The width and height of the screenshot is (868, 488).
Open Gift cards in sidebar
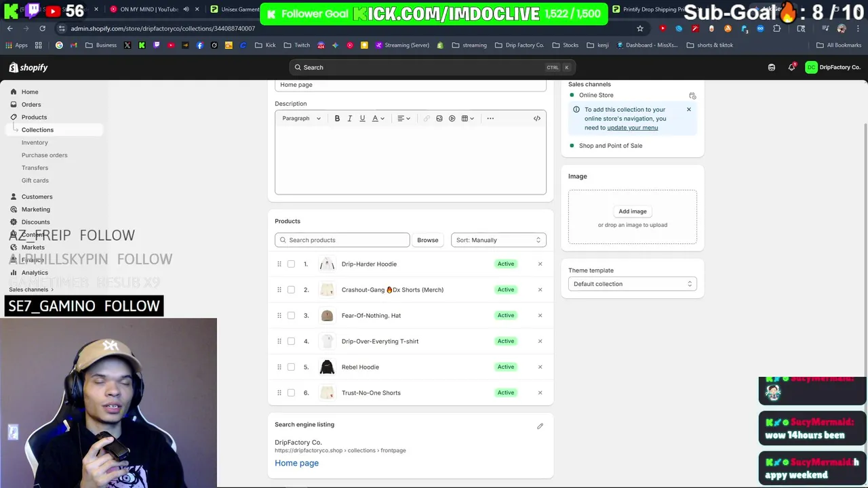[35, 181]
